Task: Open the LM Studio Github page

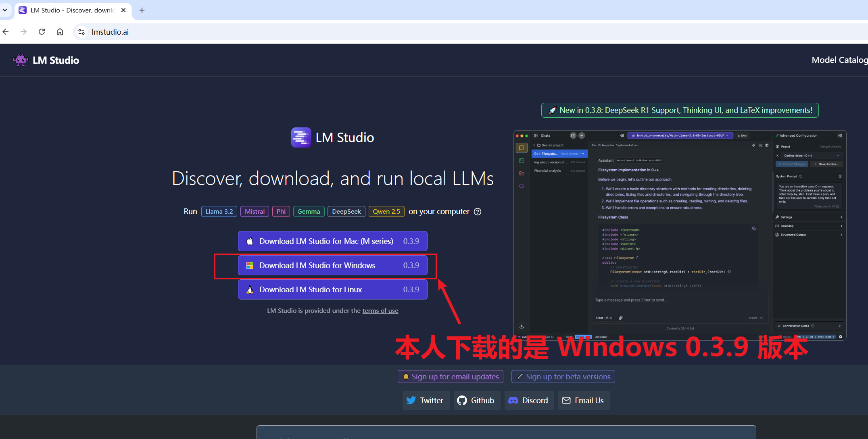Action: 477,400
